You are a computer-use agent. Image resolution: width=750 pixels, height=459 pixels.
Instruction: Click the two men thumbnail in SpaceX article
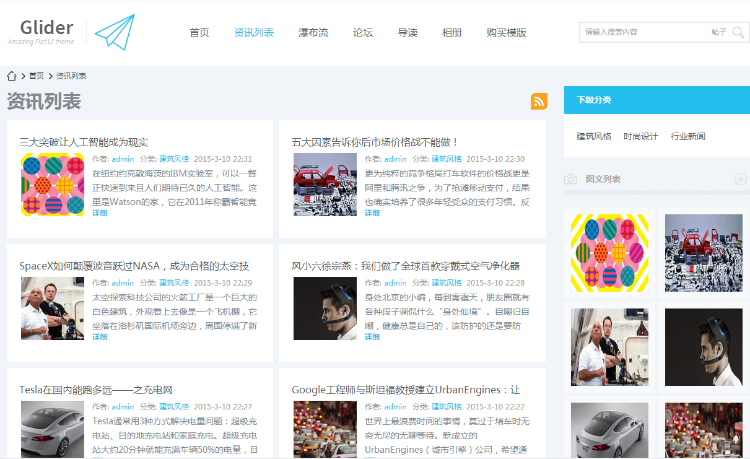point(53,308)
